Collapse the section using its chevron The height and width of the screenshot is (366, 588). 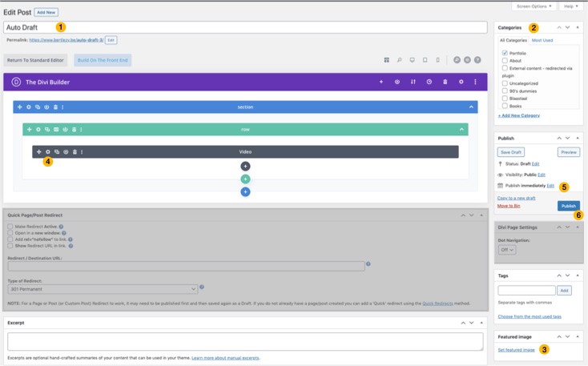472,107
